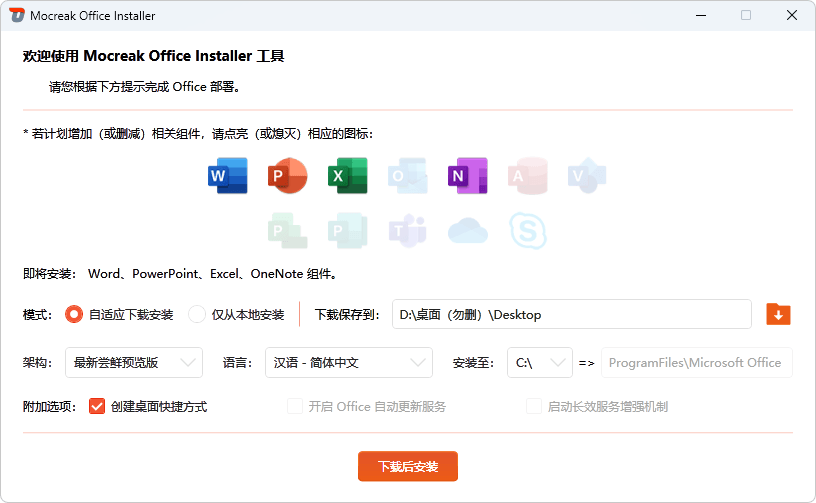Screen dimensions: 816x503
Task: Click the heading 欢迎使用 Mocreak Office Installer 工具
Action: pyautogui.click(x=154, y=56)
